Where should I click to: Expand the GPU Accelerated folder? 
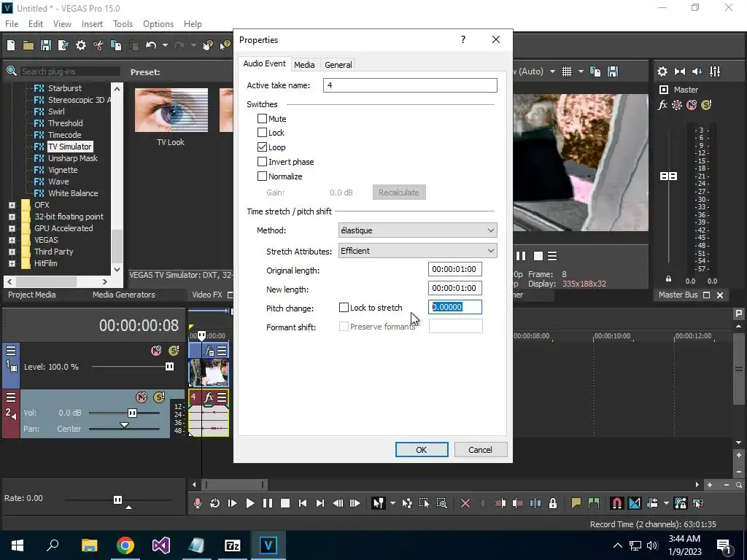click(x=12, y=228)
